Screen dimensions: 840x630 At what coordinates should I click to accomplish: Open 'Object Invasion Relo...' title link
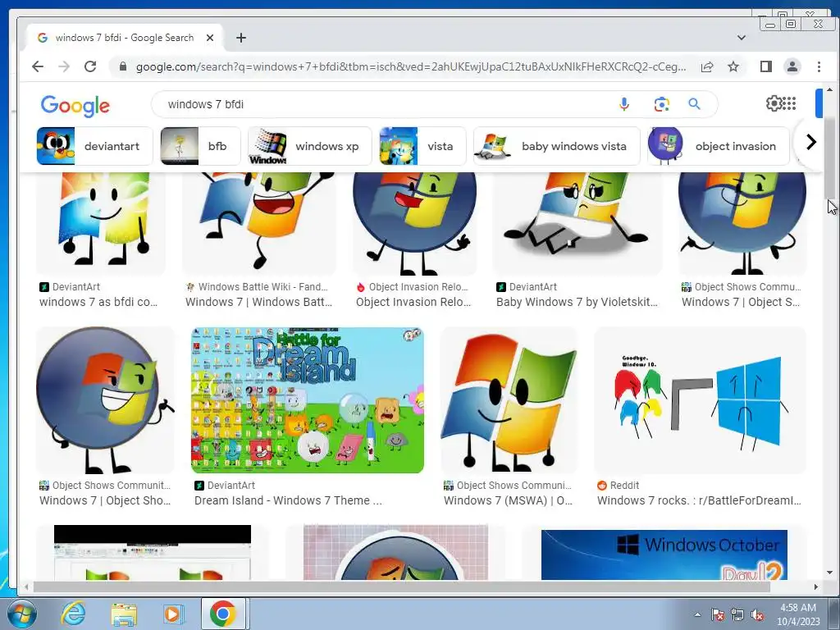click(x=413, y=302)
